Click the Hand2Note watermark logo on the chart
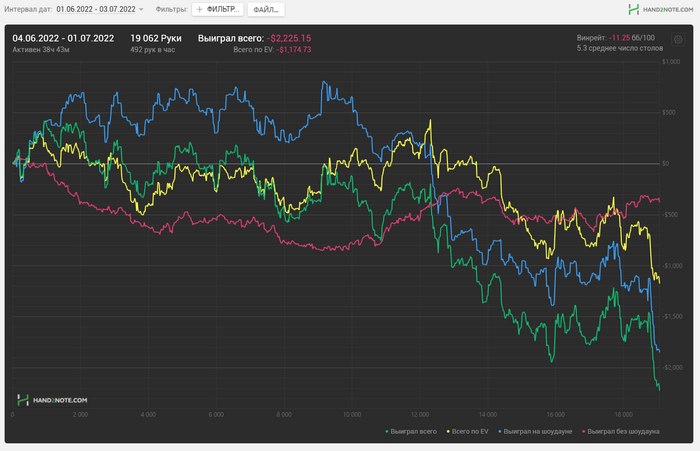Viewport: 700px width, 451px height. (53, 399)
